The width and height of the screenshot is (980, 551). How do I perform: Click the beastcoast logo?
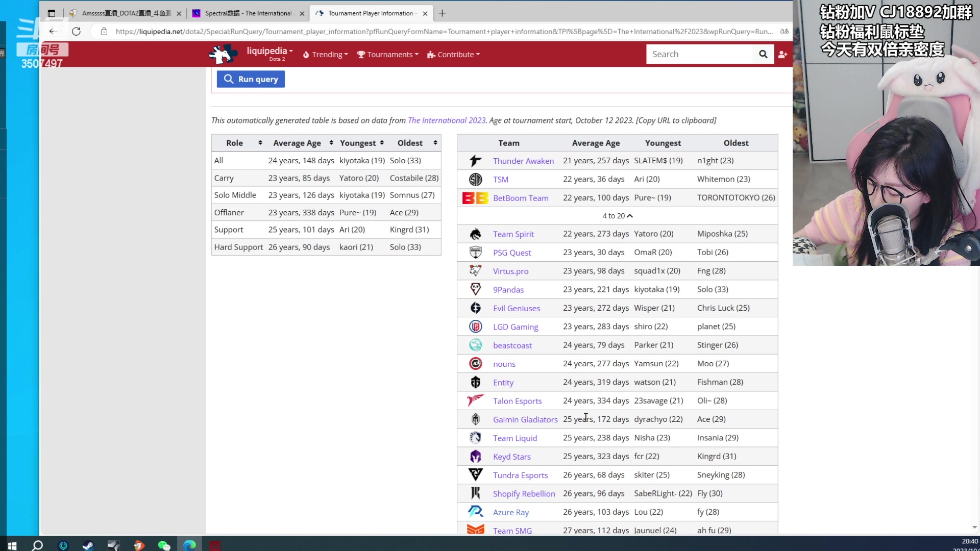coord(475,345)
